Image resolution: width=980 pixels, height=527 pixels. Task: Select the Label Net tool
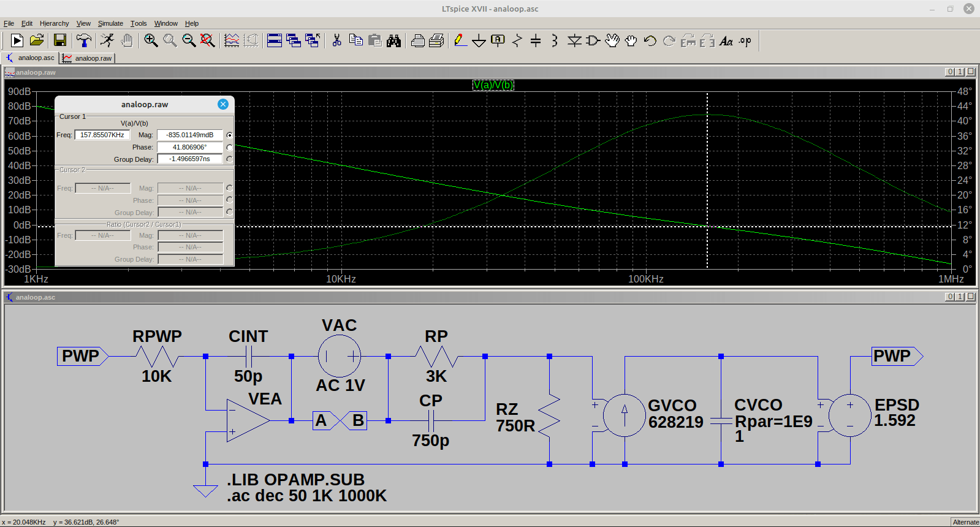[498, 40]
